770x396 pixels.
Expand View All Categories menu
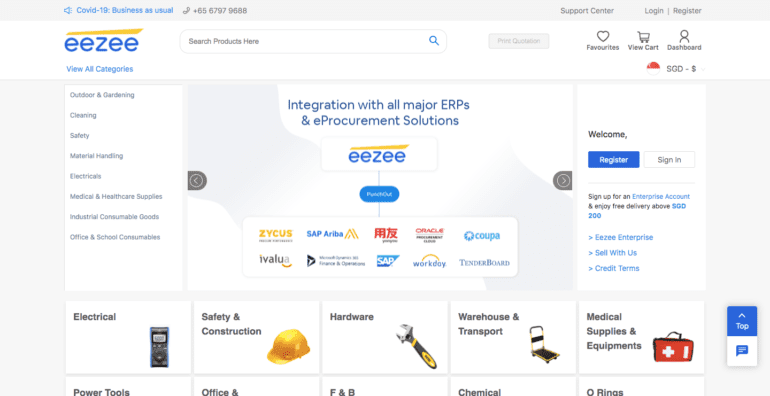coord(100,69)
